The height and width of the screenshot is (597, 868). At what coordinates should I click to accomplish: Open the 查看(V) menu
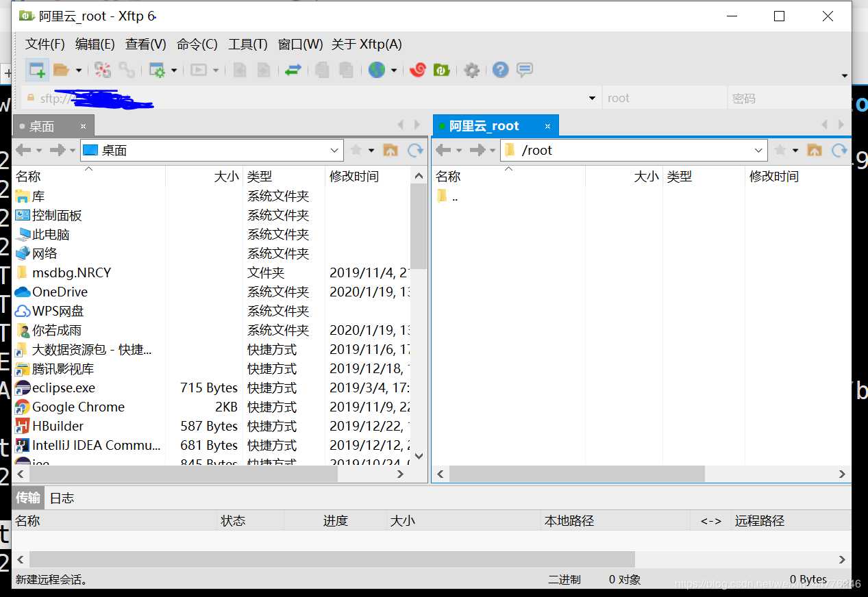click(x=146, y=44)
